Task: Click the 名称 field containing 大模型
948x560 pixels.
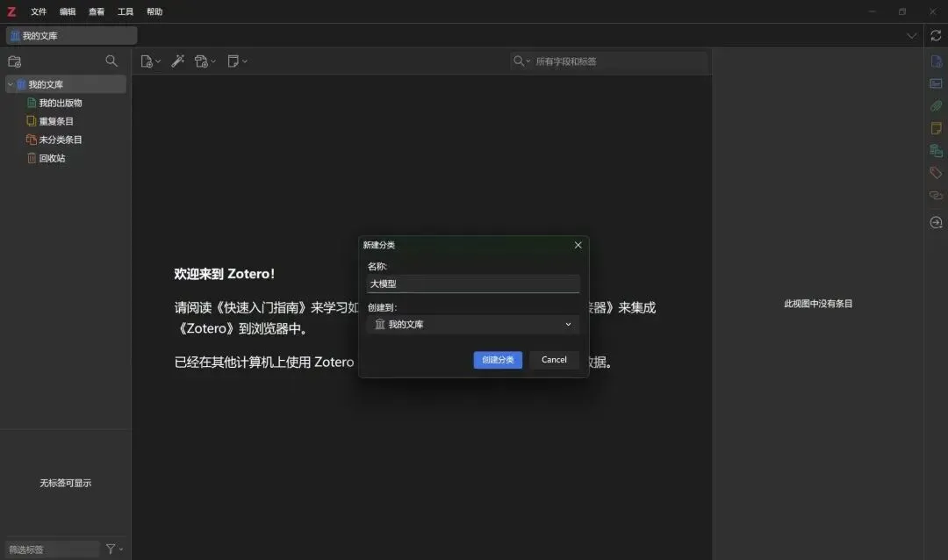Action: [x=473, y=284]
